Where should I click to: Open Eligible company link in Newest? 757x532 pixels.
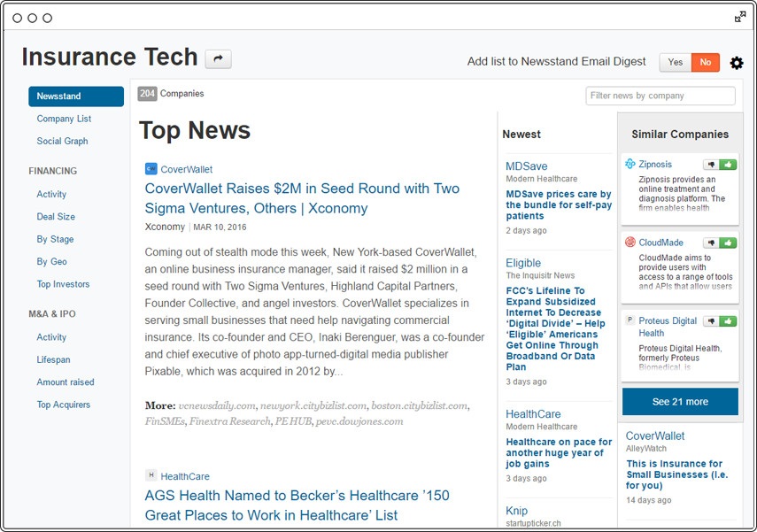(523, 263)
